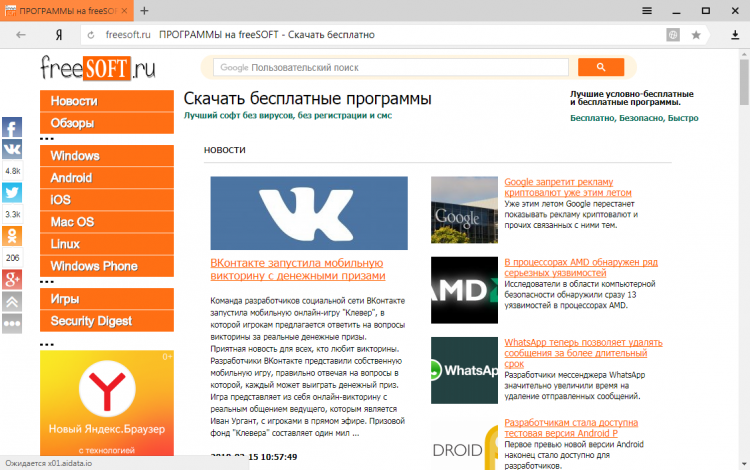Close the freeSOFT browser tab
Image resolution: width=750 pixels, height=470 pixels.
pos(124,11)
